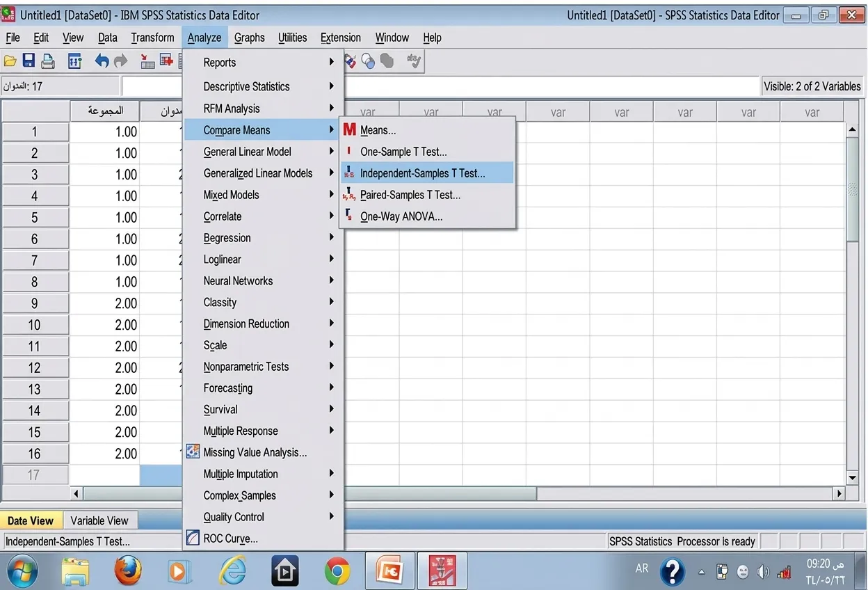Image resolution: width=868 pixels, height=590 pixels.
Task: Open the Neural Networks menu item
Action: coord(263,281)
